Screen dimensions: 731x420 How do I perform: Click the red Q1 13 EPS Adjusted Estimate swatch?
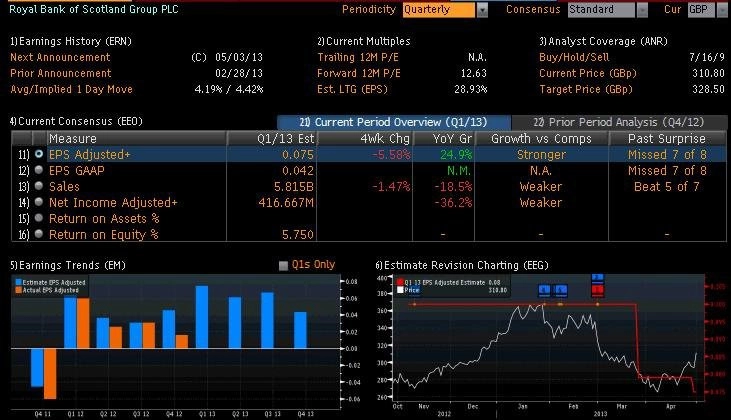pos(400,282)
